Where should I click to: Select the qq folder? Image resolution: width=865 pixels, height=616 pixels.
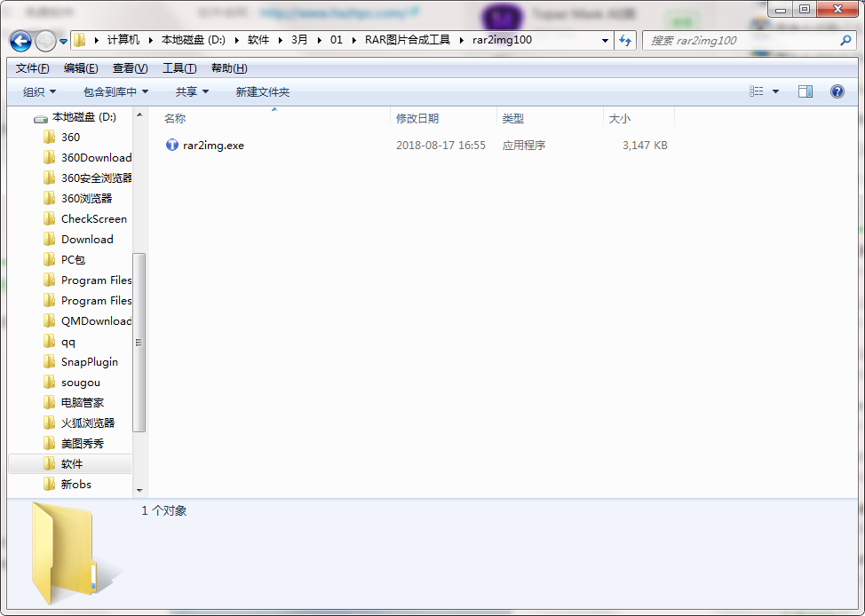(x=67, y=342)
